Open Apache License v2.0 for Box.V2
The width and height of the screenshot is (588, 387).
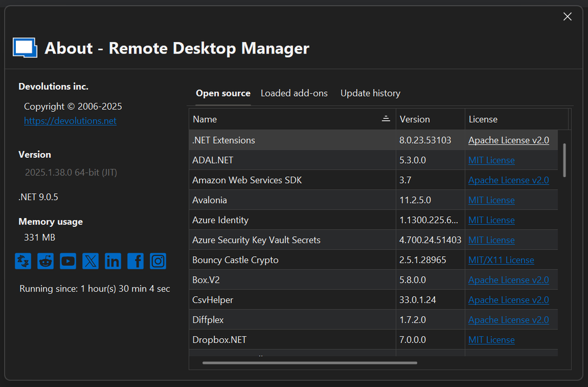(509, 280)
